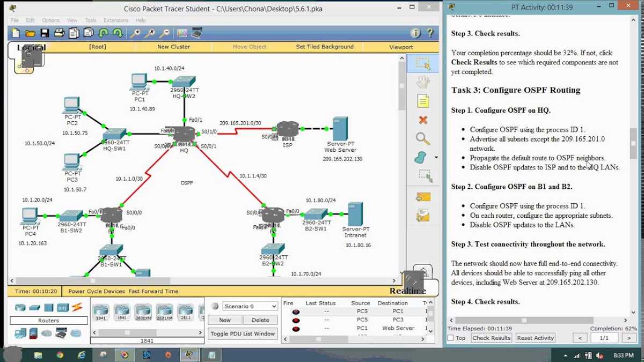
Task: Click the Copy toolbar icon
Action: click(x=74, y=33)
